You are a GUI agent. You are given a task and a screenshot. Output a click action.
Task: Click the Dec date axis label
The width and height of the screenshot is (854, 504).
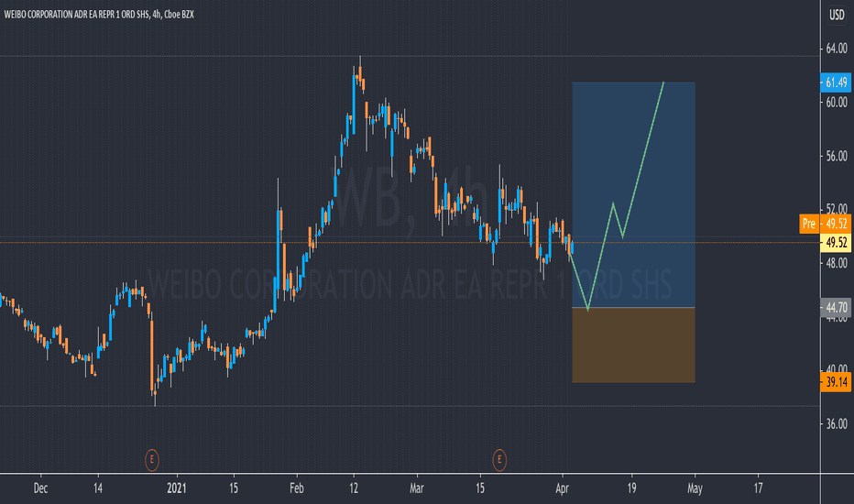pyautogui.click(x=40, y=488)
